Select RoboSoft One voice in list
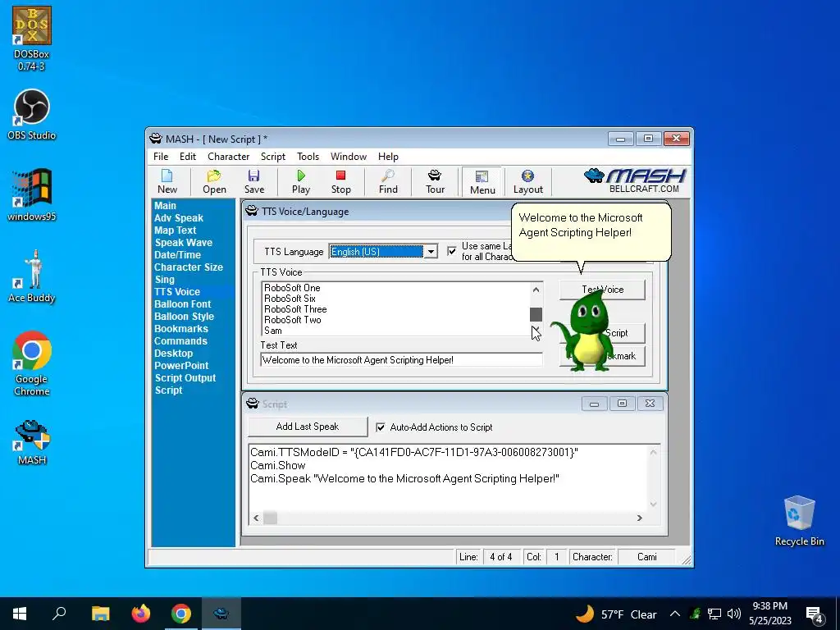This screenshot has height=630, width=840. (292, 288)
